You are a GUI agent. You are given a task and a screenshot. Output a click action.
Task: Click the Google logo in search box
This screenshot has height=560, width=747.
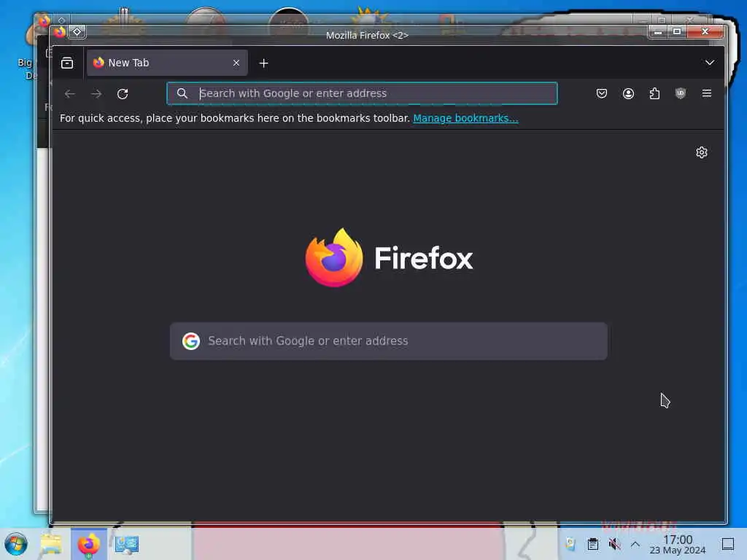[191, 341]
